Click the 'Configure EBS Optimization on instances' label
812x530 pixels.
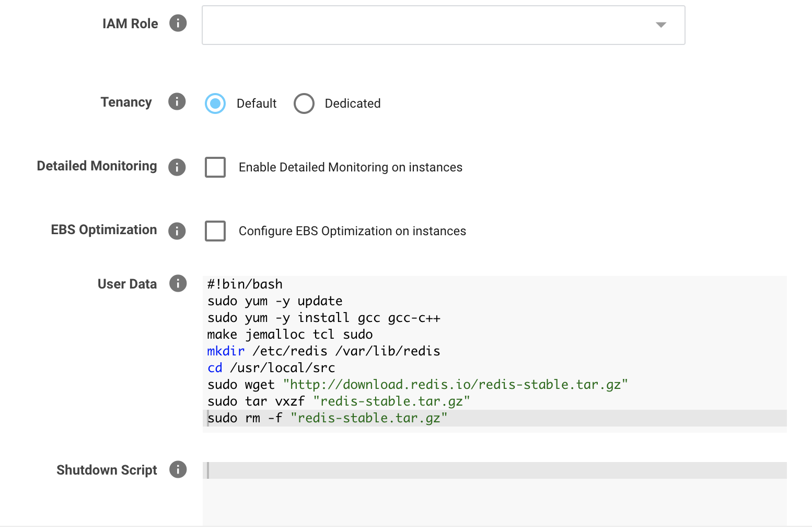pyautogui.click(x=352, y=231)
